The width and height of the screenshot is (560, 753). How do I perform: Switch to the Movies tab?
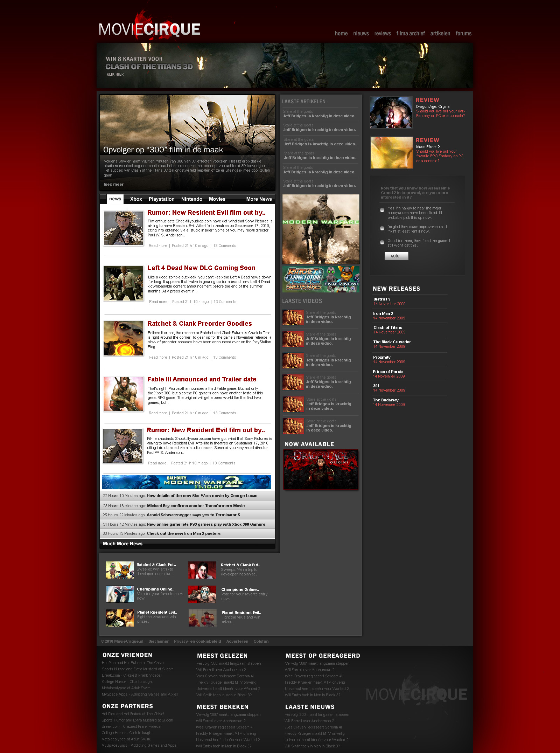[217, 199]
